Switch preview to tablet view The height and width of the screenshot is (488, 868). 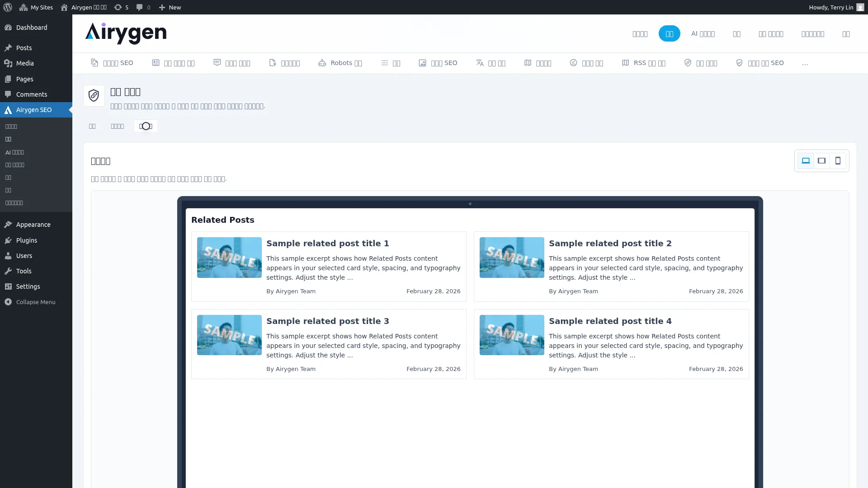pos(821,161)
